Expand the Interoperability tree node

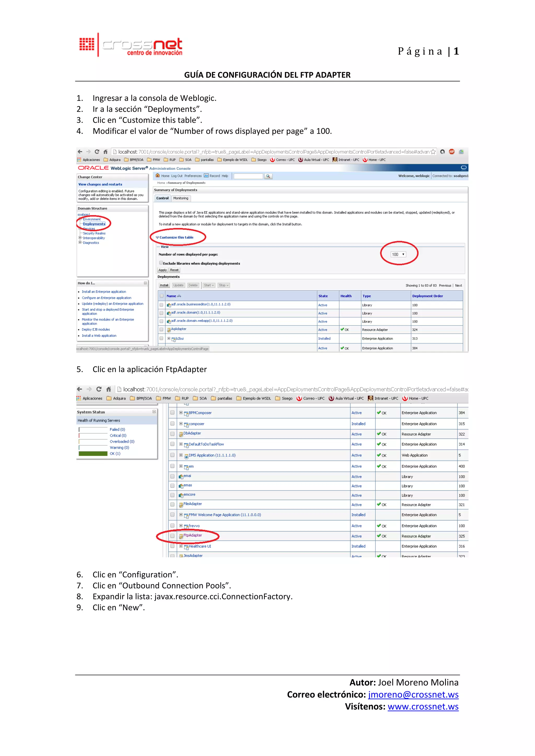coord(80,238)
